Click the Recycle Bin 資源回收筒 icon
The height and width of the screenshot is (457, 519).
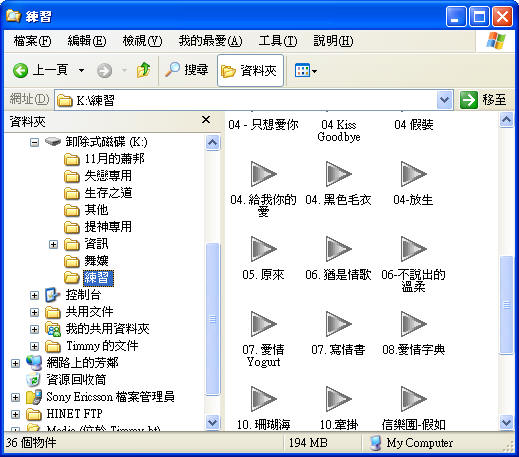point(33,380)
